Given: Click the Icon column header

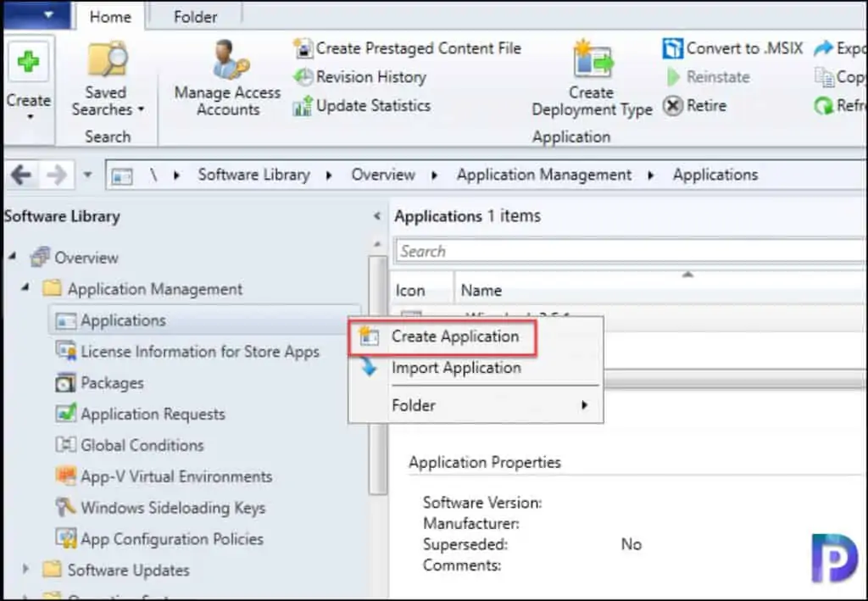Looking at the screenshot, I should [x=410, y=290].
